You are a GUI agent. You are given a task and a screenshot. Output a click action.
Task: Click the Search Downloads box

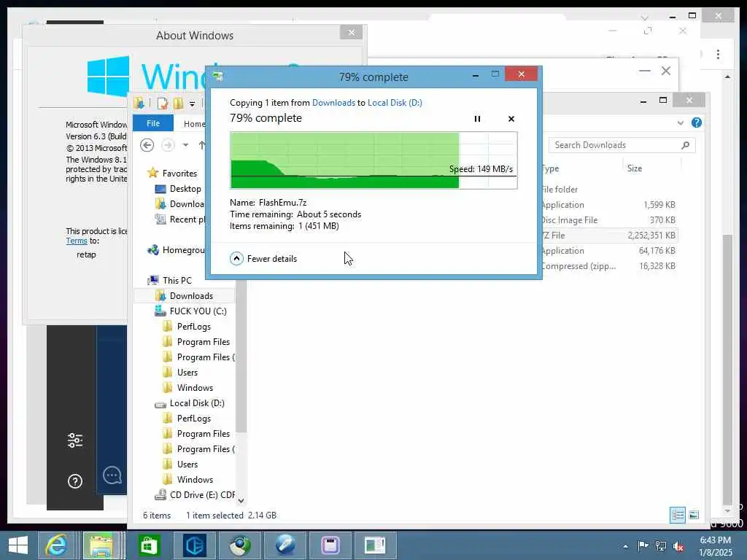click(x=622, y=145)
